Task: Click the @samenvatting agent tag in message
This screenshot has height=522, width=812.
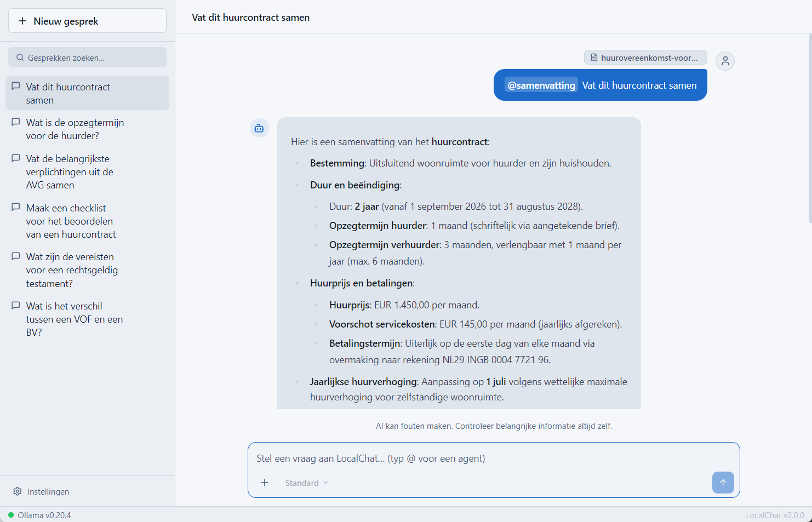Action: pyautogui.click(x=541, y=85)
